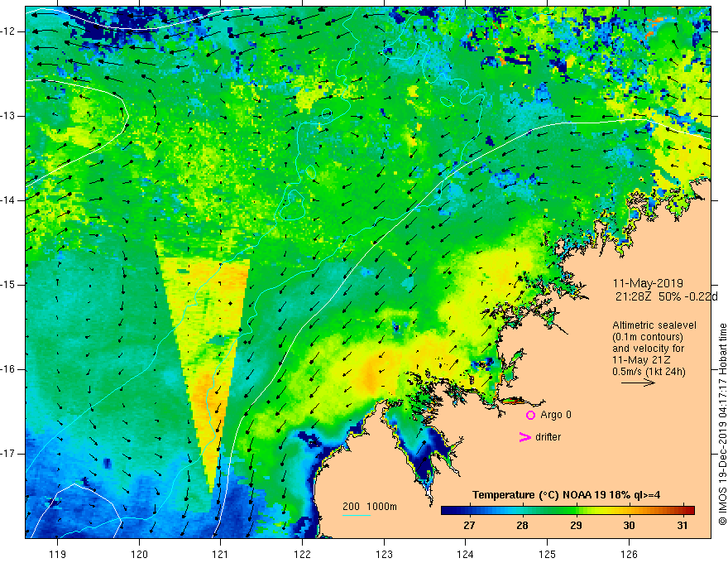
Task: Click the 27 tick label on color bar
Action: pyautogui.click(x=469, y=526)
